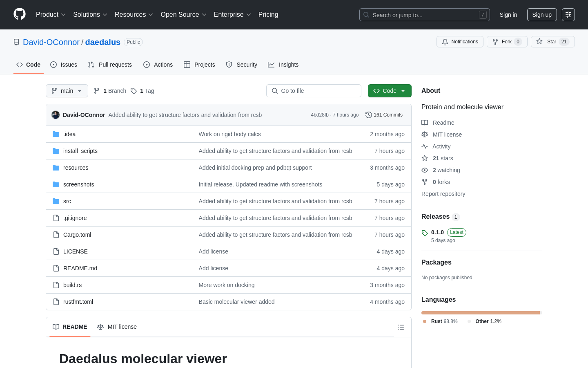Open commit message 'Work on rigid body calcs'

coord(229,134)
